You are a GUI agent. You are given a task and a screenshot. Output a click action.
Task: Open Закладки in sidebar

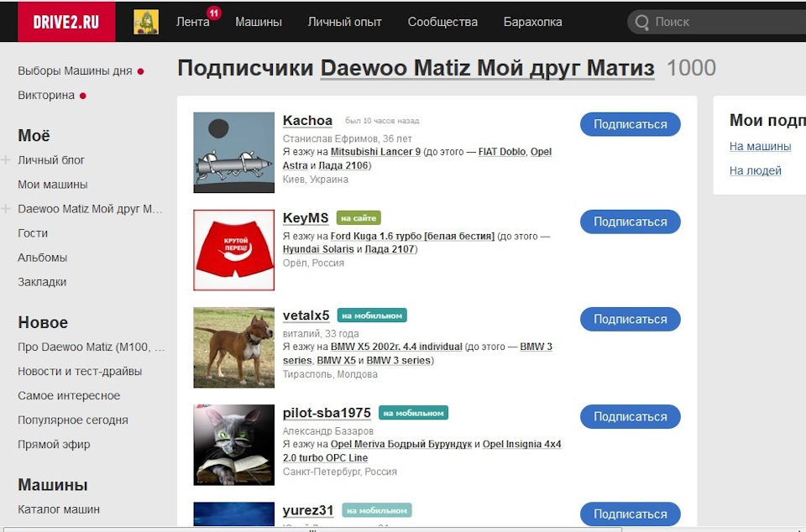click(x=42, y=282)
